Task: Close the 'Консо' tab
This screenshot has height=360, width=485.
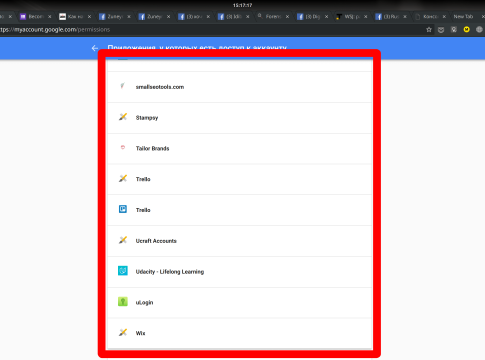Action: tap(444, 16)
